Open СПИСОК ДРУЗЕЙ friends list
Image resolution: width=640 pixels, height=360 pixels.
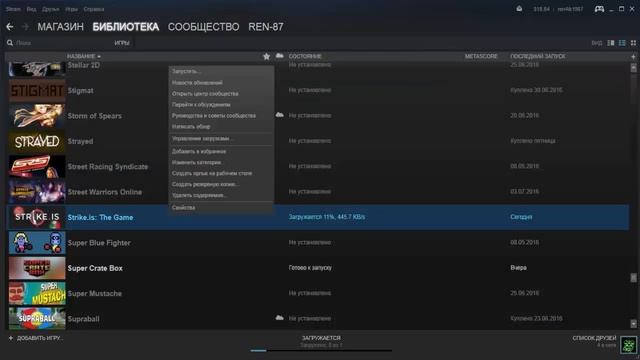[x=594, y=338]
